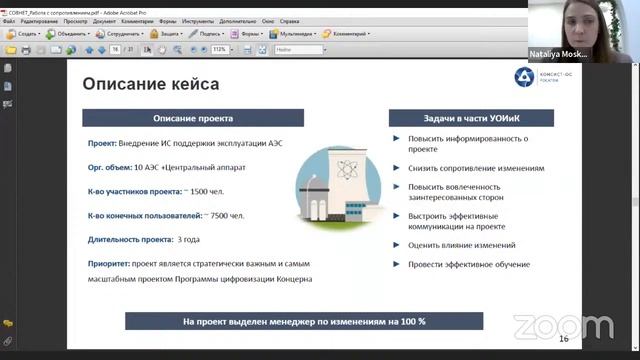Click the "Описание кейса" slide title

pos(151,84)
